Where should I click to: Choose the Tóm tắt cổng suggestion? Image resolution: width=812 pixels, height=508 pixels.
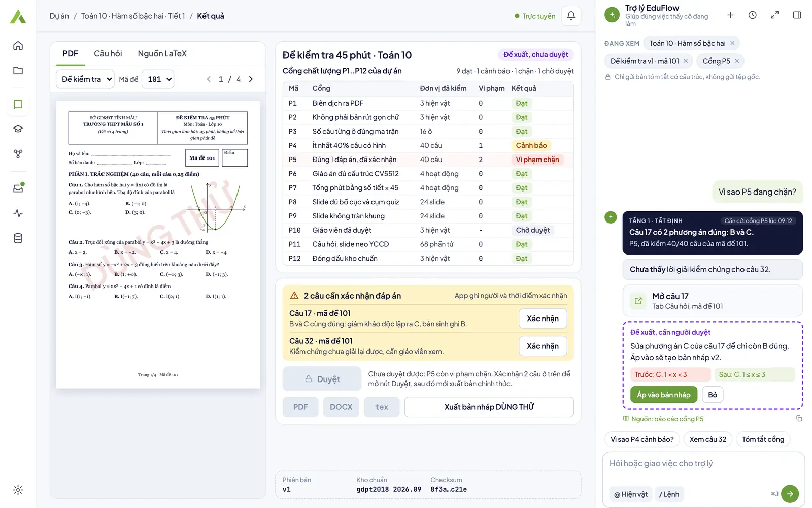pyautogui.click(x=763, y=439)
